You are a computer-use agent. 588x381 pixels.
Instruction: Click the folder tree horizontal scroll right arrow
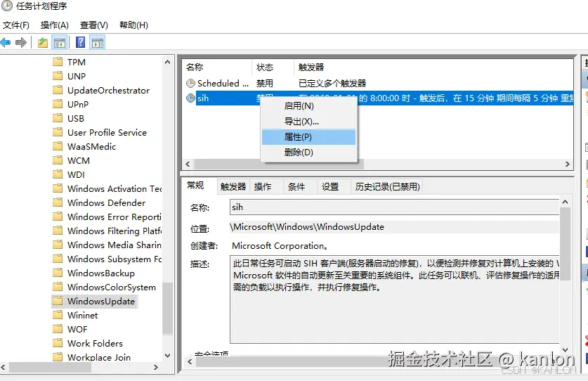tap(156, 368)
